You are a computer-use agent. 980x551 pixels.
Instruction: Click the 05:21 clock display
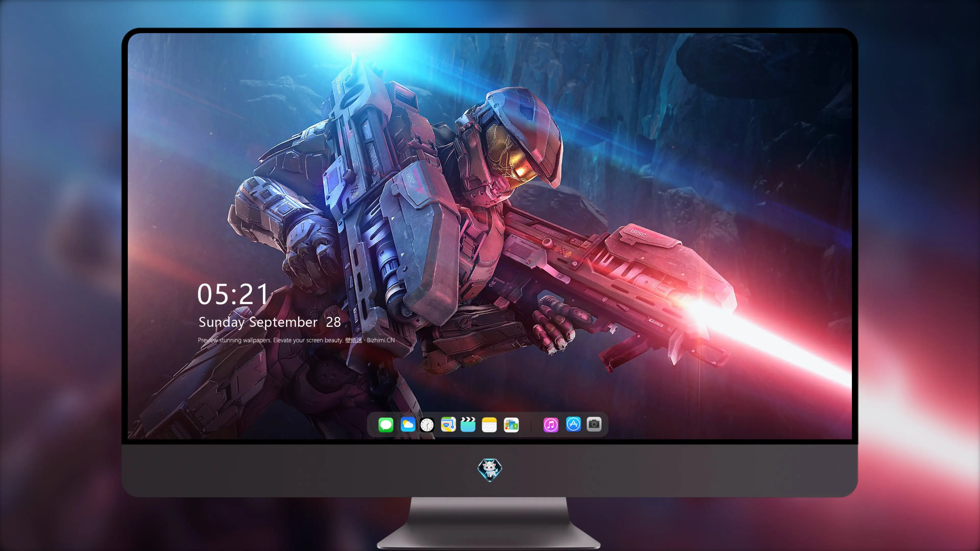click(x=233, y=294)
